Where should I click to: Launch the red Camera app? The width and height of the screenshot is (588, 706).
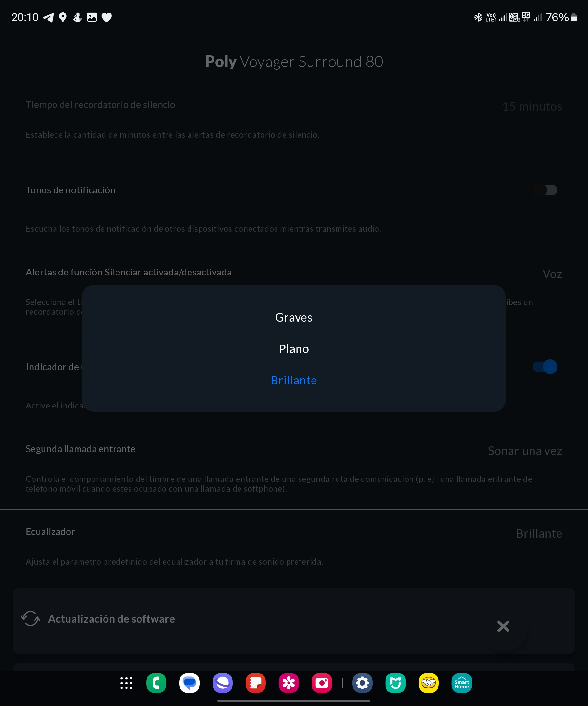click(x=322, y=683)
